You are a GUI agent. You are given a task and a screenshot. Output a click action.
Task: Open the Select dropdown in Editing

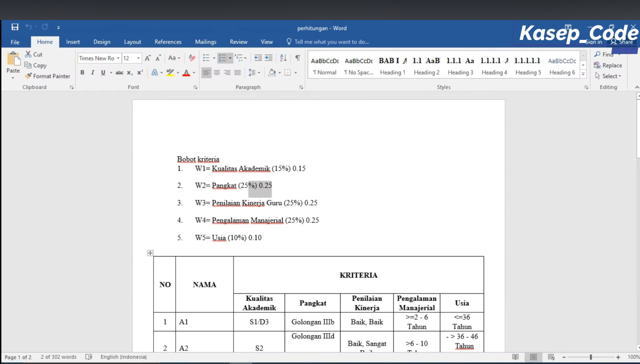[609, 76]
